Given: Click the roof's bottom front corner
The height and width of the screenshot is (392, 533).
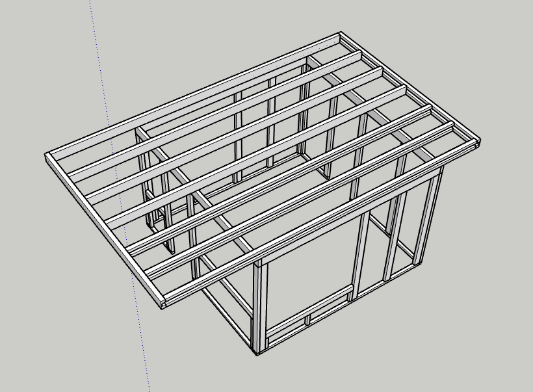Looking at the screenshot, I should [x=162, y=304].
